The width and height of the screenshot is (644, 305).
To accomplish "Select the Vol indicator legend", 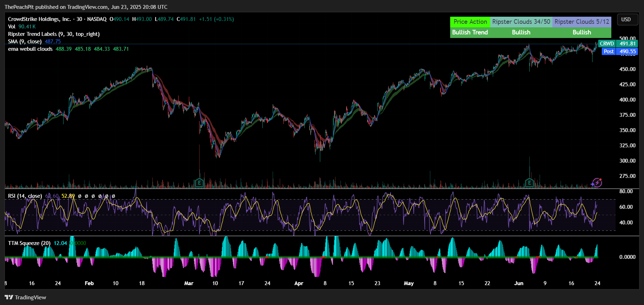I will (12, 27).
